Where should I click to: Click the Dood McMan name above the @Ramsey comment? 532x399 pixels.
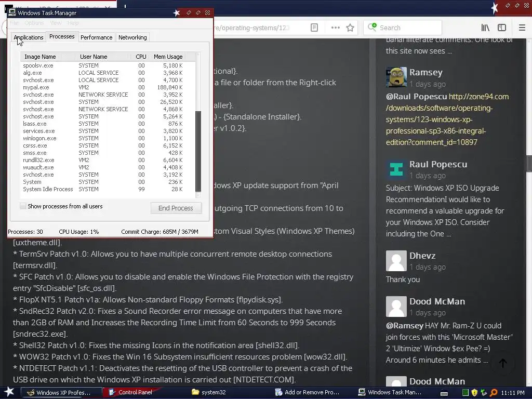(437, 301)
